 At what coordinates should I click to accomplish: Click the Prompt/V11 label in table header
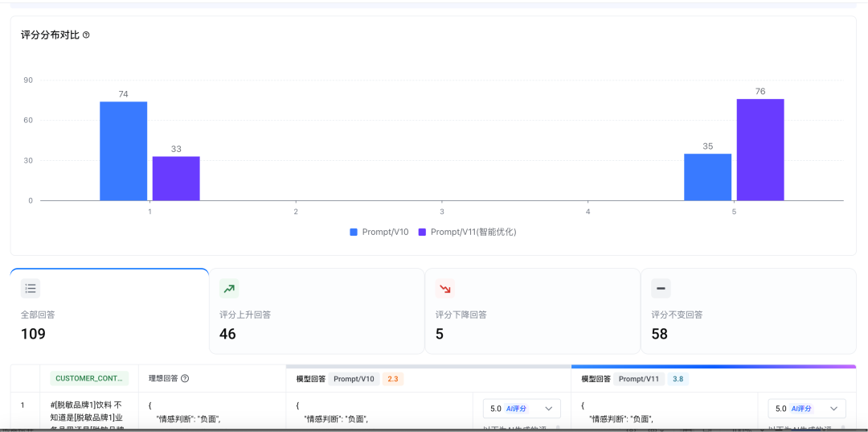(639, 378)
